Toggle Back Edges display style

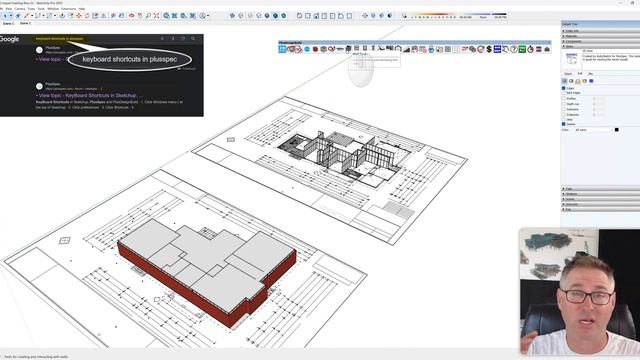click(241, 16)
